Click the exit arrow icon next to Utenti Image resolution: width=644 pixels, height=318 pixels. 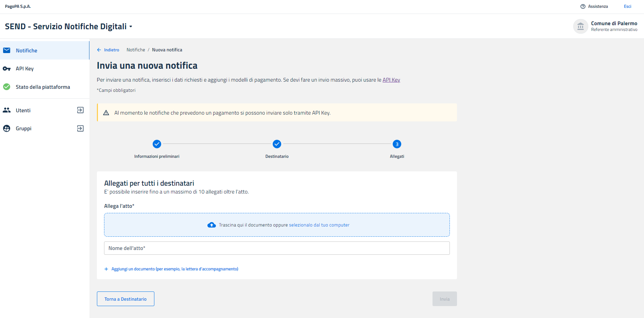(x=80, y=110)
